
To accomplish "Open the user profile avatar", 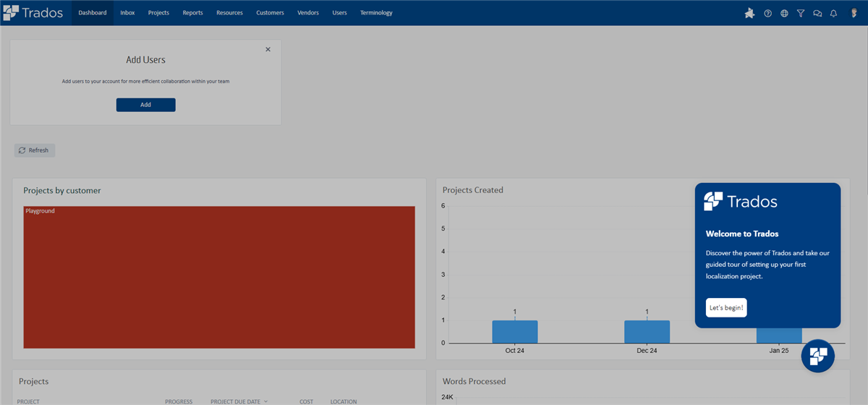I will [x=854, y=13].
